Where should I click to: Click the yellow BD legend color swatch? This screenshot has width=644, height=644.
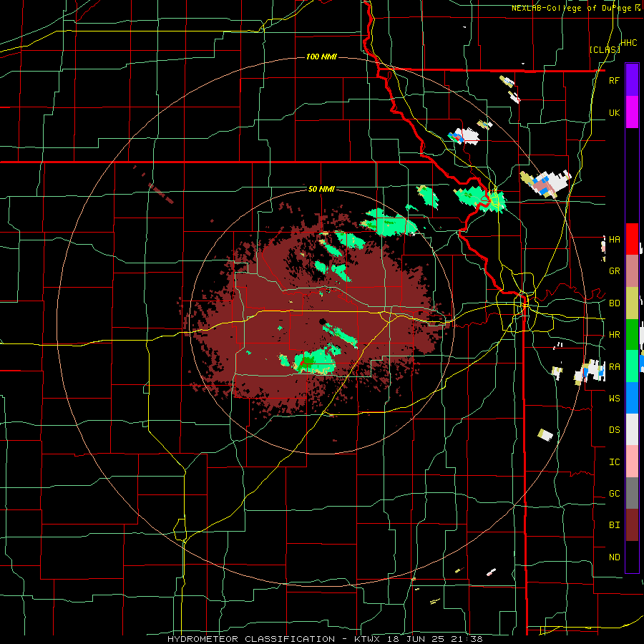632,303
